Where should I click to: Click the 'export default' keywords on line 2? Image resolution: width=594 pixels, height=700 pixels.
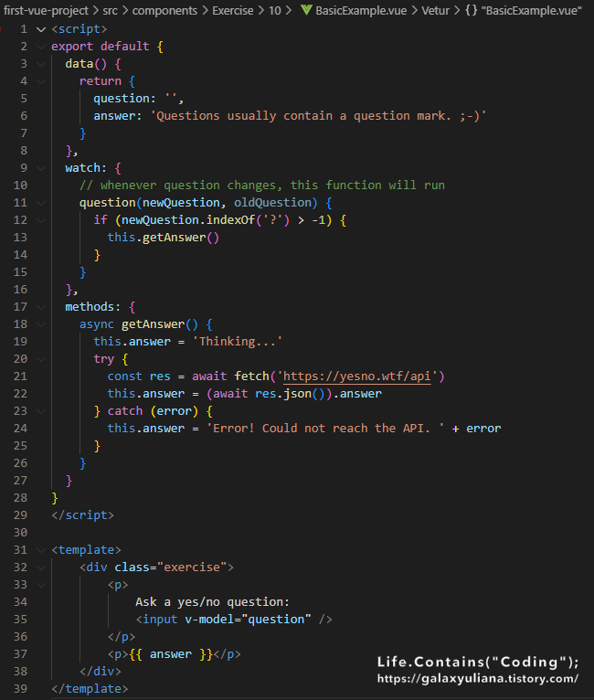point(100,47)
